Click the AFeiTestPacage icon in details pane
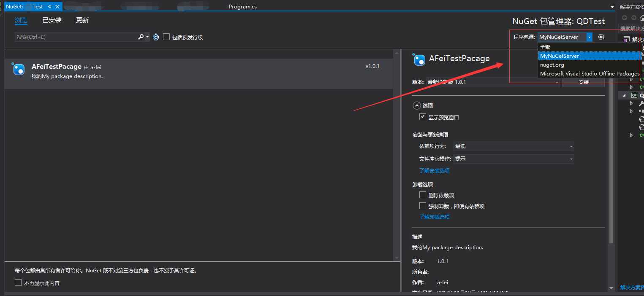Viewport: 644px width, 296px height. pyautogui.click(x=419, y=60)
